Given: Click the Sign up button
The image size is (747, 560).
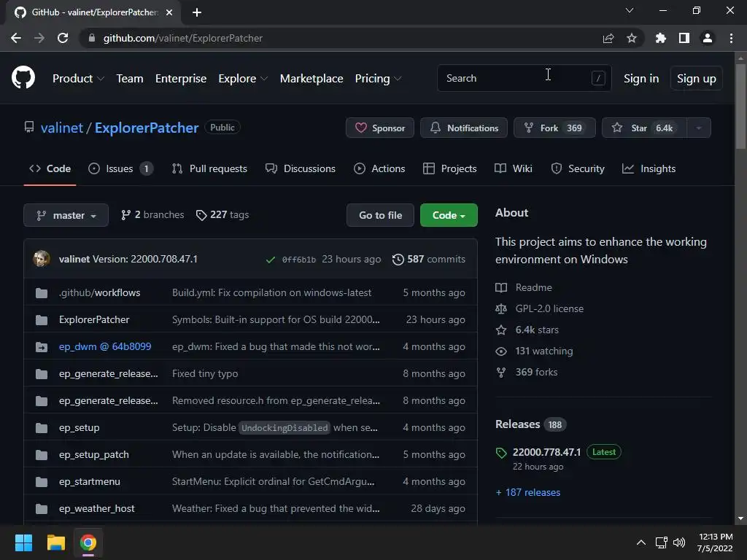Looking at the screenshot, I should [696, 79].
